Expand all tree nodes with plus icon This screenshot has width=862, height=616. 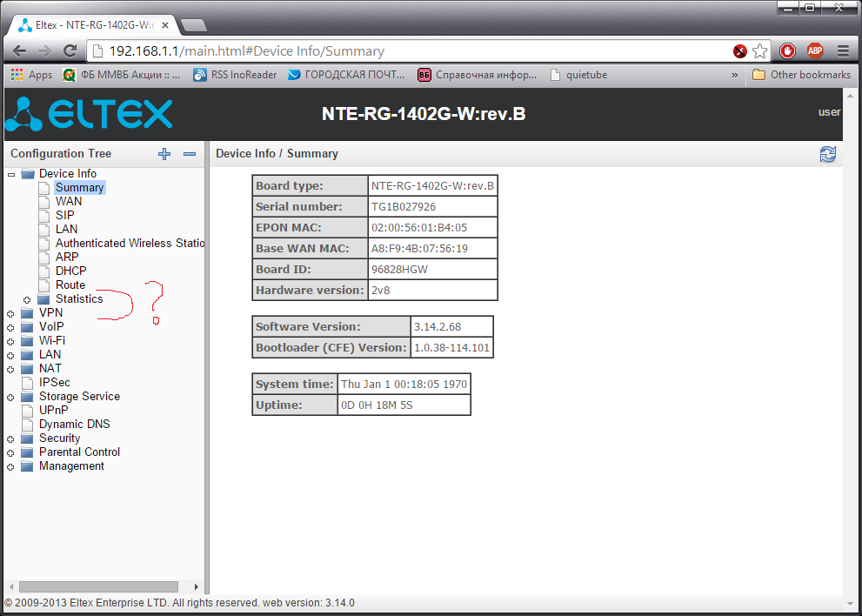pos(164,154)
